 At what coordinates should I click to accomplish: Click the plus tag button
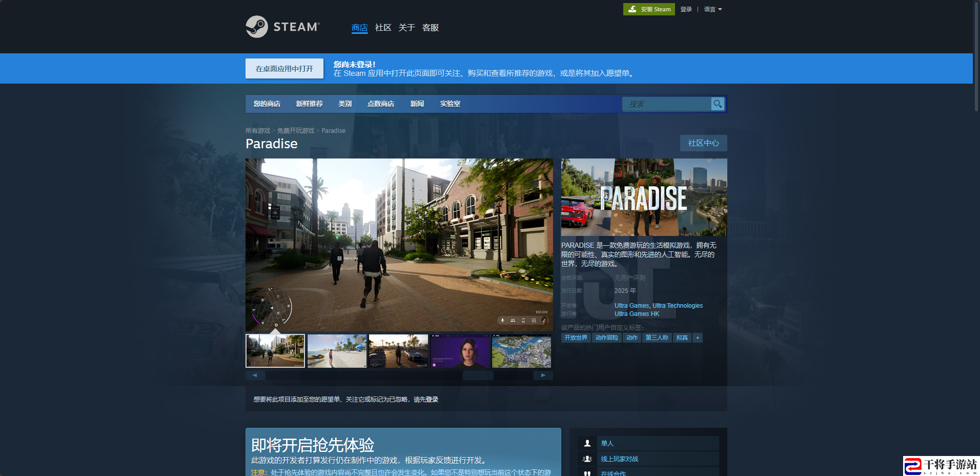(x=698, y=338)
